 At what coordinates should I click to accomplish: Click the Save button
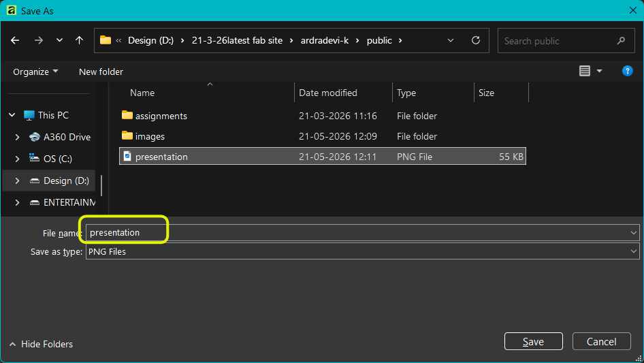tap(533, 341)
